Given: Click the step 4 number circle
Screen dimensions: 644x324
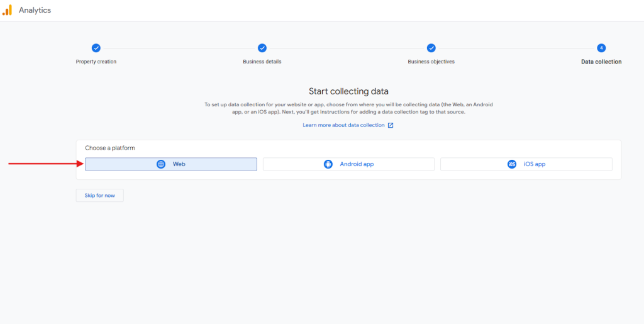Looking at the screenshot, I should (601, 48).
